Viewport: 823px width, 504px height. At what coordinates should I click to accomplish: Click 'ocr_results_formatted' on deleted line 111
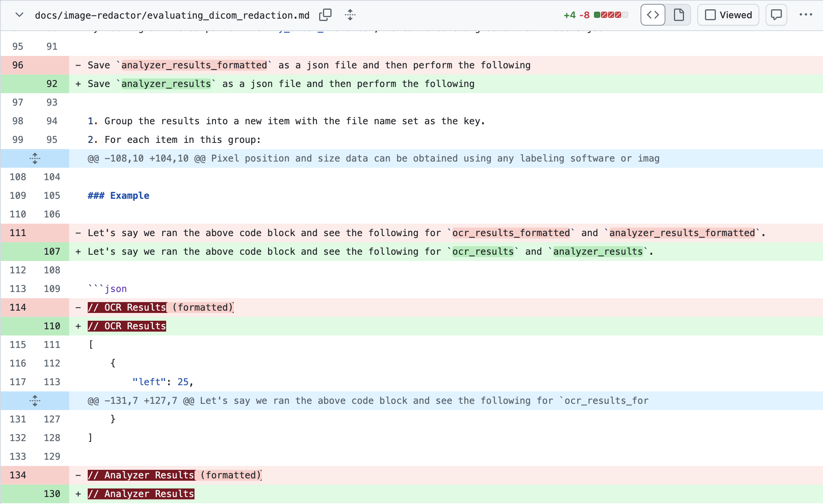pyautogui.click(x=511, y=233)
